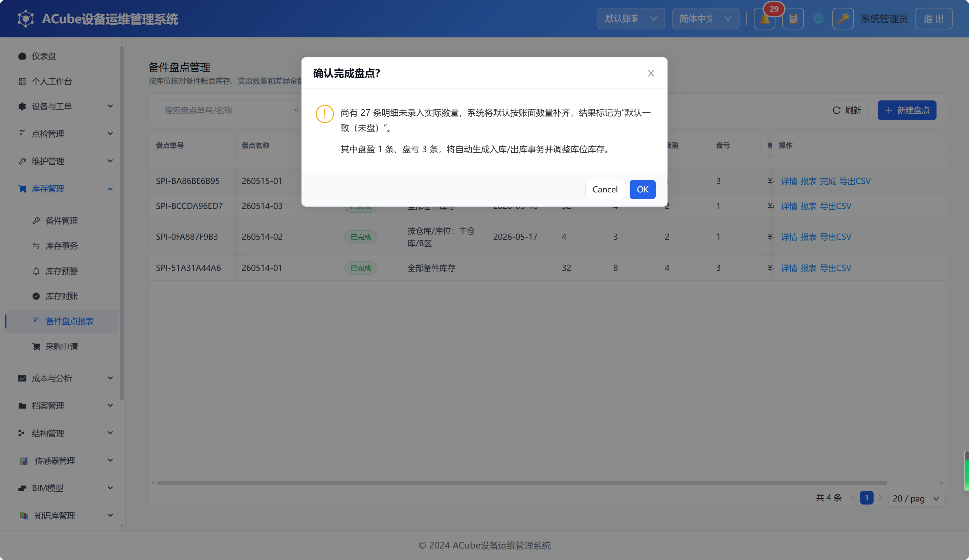Click the globe icon in header
This screenshot has width=969, height=560.
[818, 19]
